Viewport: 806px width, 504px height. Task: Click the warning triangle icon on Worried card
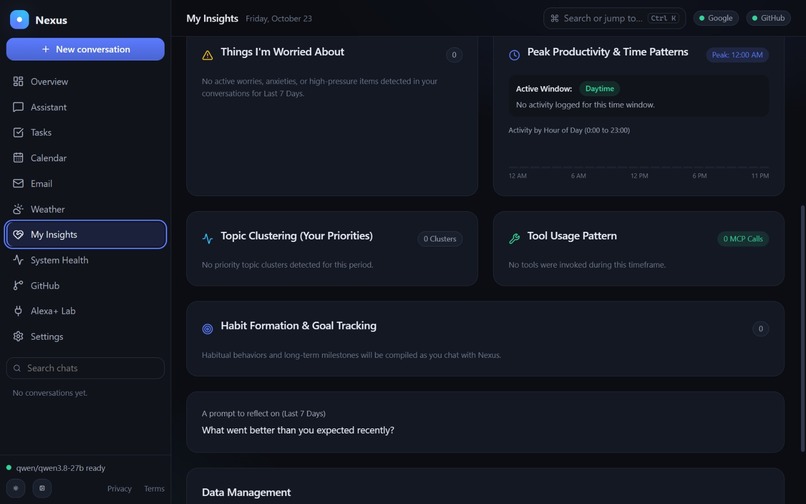click(x=207, y=55)
